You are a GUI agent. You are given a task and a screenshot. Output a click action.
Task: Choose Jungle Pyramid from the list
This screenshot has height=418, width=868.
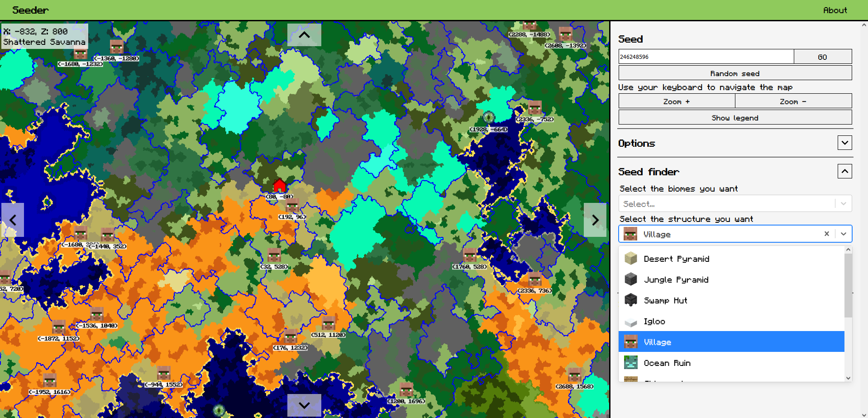(731, 279)
